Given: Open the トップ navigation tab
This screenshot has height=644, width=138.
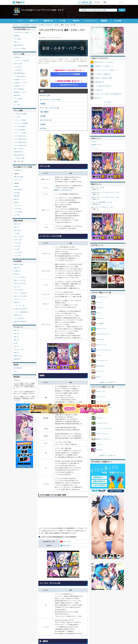Looking at the screenshot, I should (x=20, y=21).
